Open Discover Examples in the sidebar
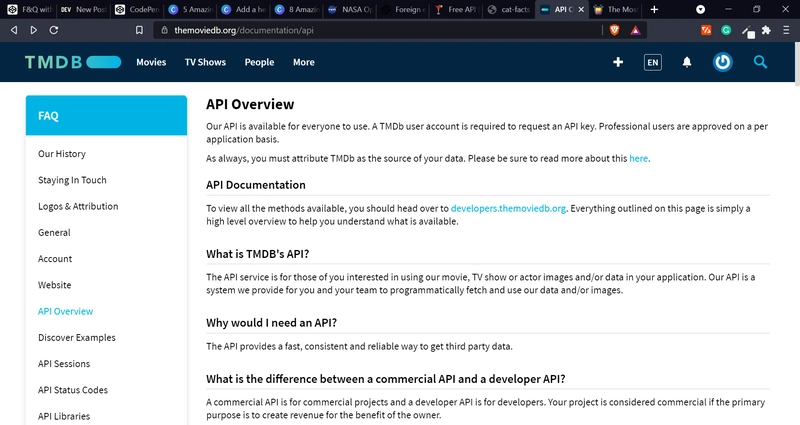 77,337
